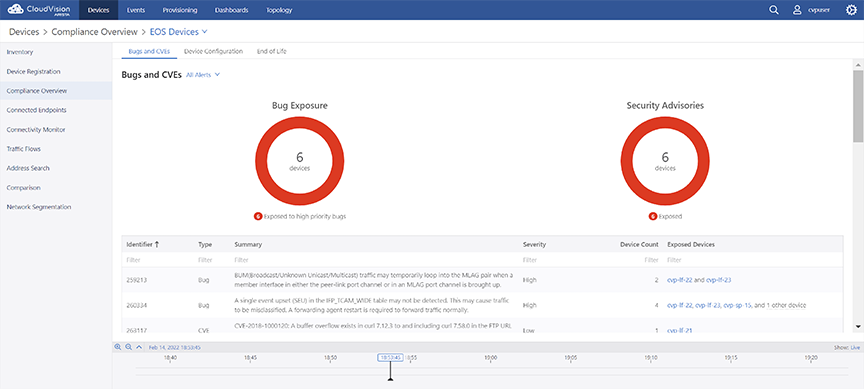Click the CloudVision Arista logo

(x=39, y=10)
